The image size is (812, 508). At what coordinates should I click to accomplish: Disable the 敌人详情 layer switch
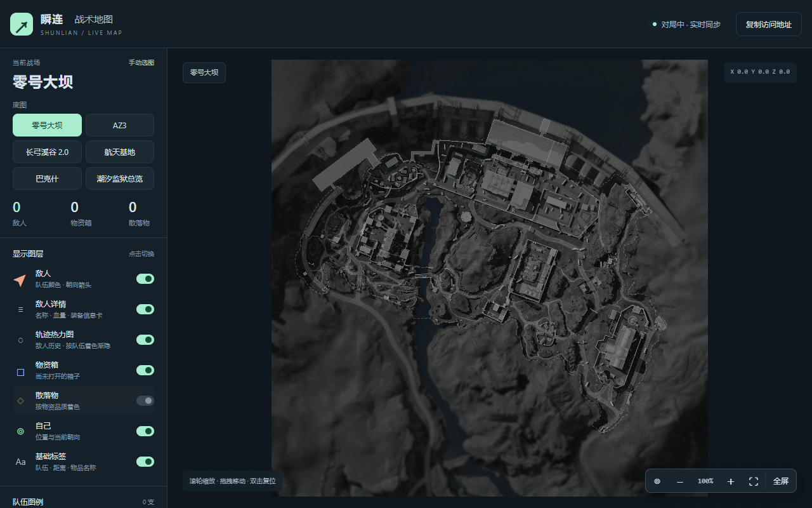tap(145, 309)
